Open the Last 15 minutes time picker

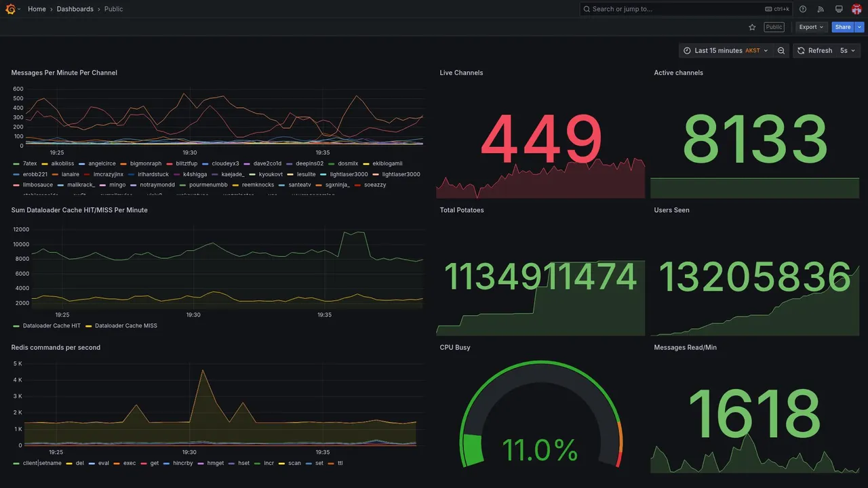(x=726, y=51)
